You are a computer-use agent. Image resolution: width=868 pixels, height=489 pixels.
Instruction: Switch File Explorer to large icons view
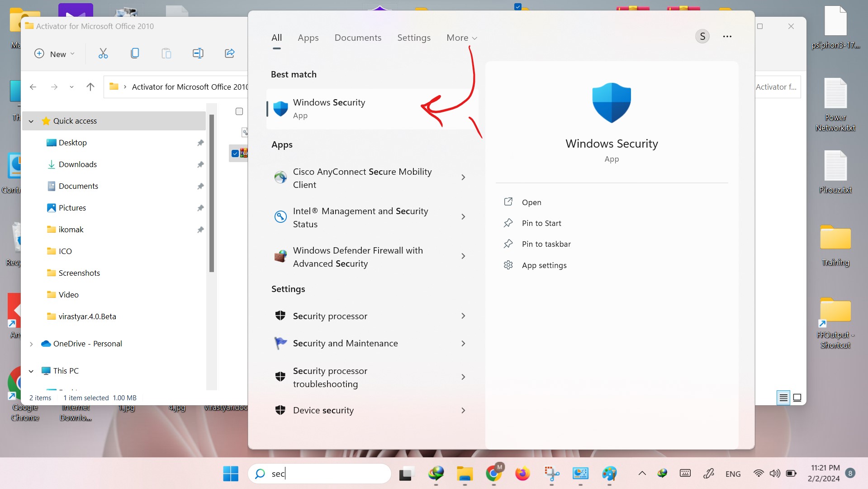[797, 398]
